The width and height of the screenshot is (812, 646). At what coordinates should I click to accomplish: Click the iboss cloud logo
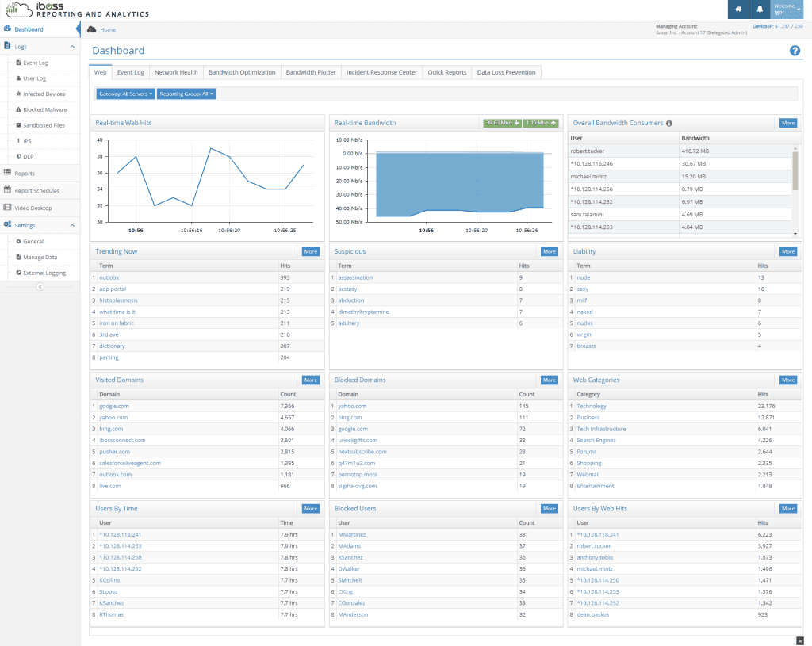point(16,9)
